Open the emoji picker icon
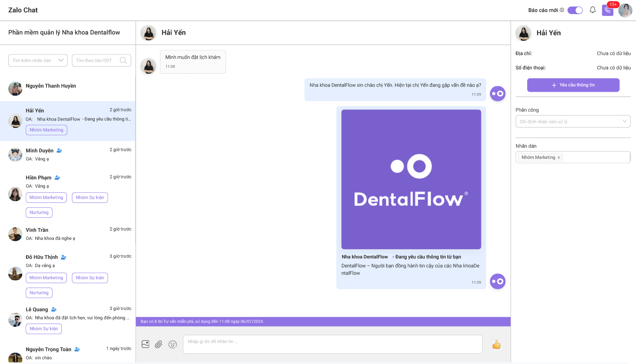 (x=173, y=344)
